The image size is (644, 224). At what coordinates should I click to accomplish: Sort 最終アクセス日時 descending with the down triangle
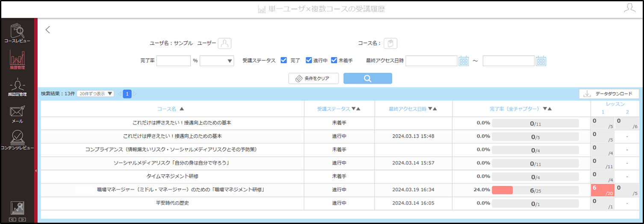click(430, 109)
